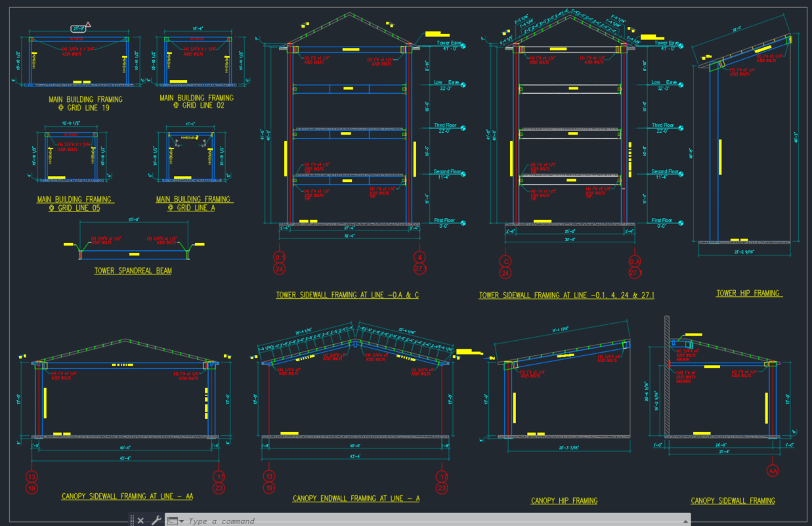This screenshot has height=526, width=812.
Task: Click MAIN BUILDING FRAMING @ GRID LINE 05 title
Action: pyautogui.click(x=74, y=203)
